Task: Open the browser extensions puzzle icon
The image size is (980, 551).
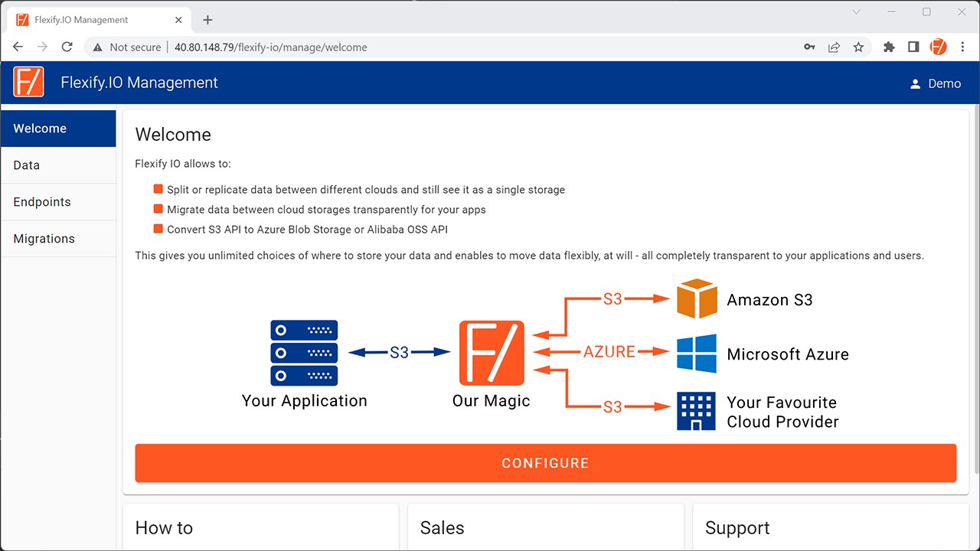Action: click(x=889, y=47)
